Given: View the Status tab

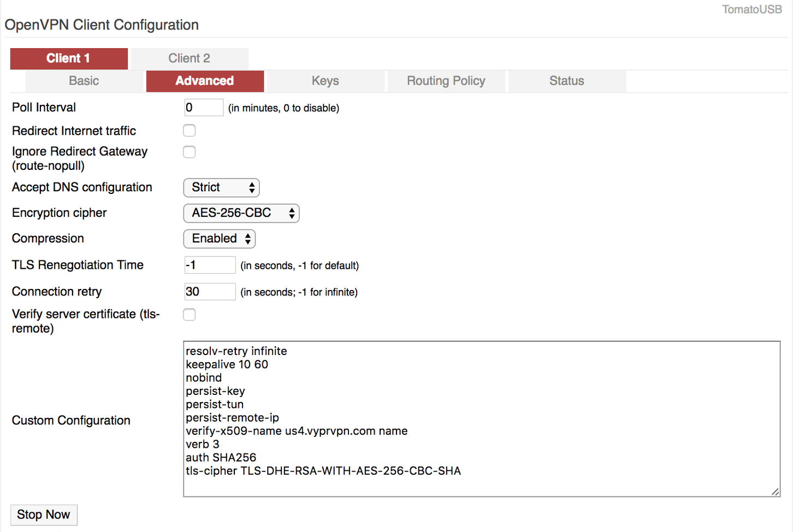Looking at the screenshot, I should pos(567,81).
